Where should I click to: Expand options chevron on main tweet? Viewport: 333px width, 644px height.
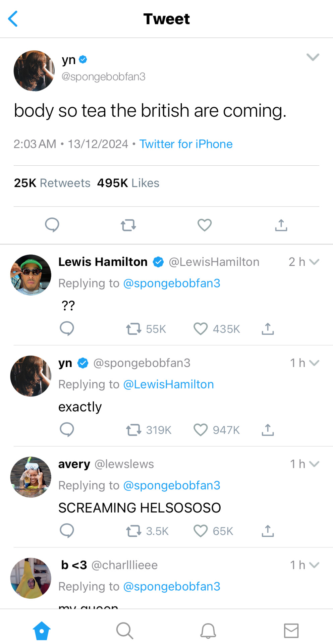coord(313,57)
